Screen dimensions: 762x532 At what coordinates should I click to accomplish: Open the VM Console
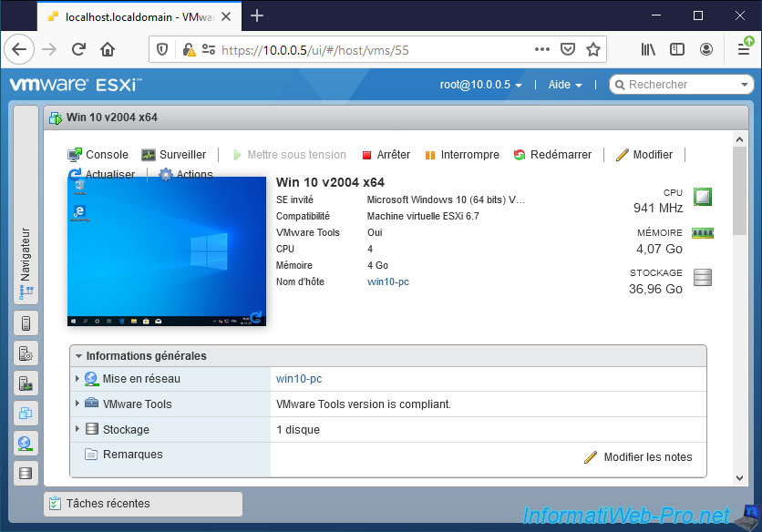coord(98,155)
